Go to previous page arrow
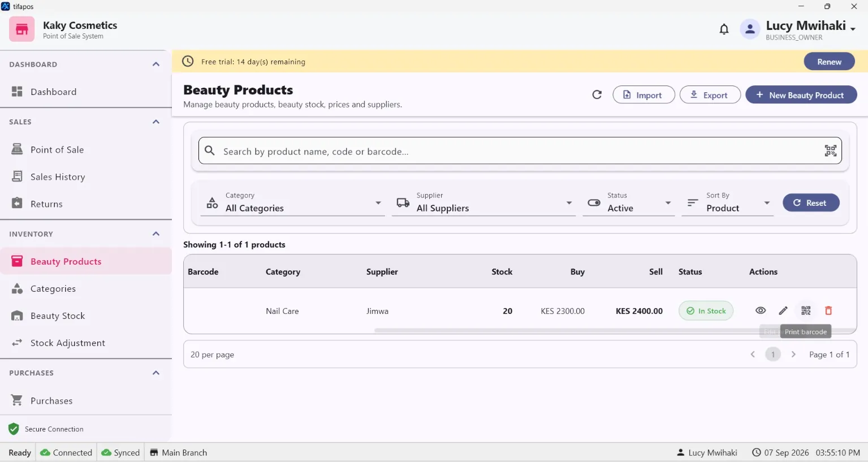868x462 pixels. coord(753,355)
